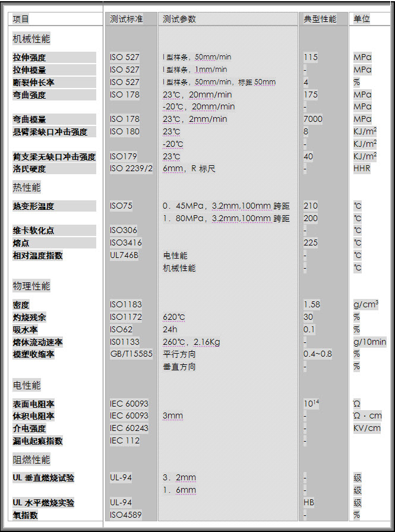Select the 电性能 section heading

pos(27,386)
